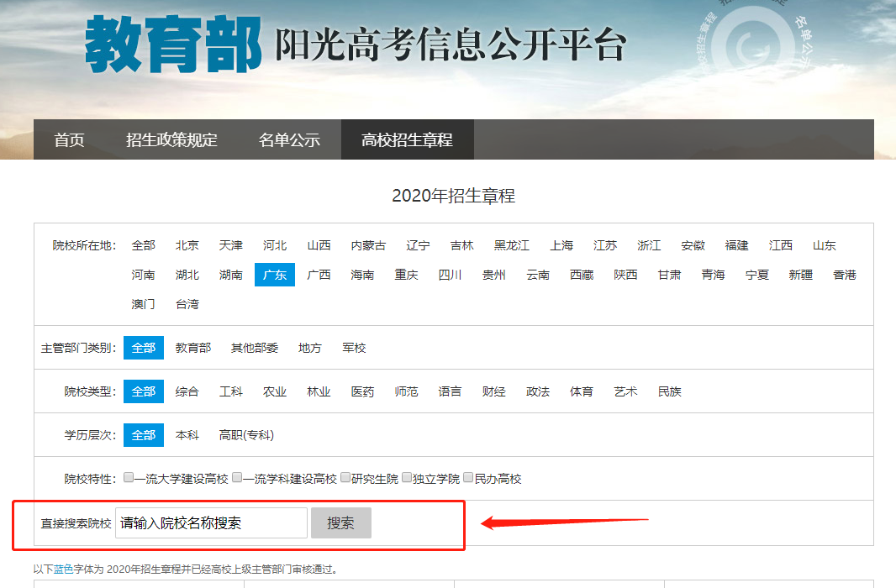
Task: Filter department type by 教育部
Action: coord(193,348)
